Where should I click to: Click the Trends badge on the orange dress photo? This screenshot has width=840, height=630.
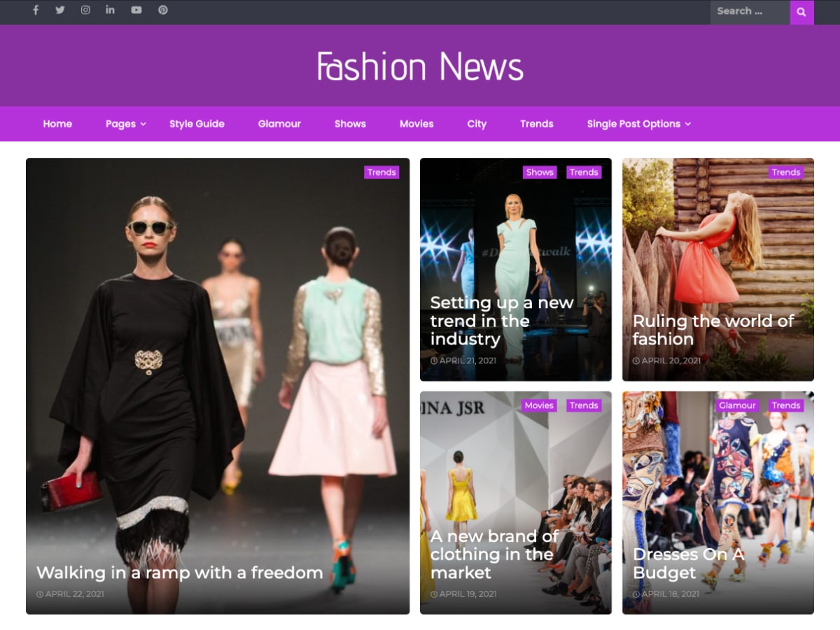786,171
